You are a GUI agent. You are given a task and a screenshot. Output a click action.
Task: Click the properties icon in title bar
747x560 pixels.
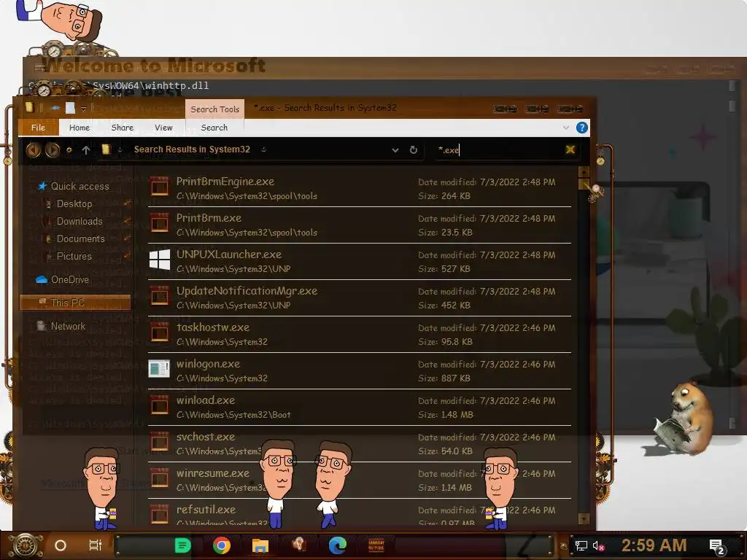click(x=55, y=108)
